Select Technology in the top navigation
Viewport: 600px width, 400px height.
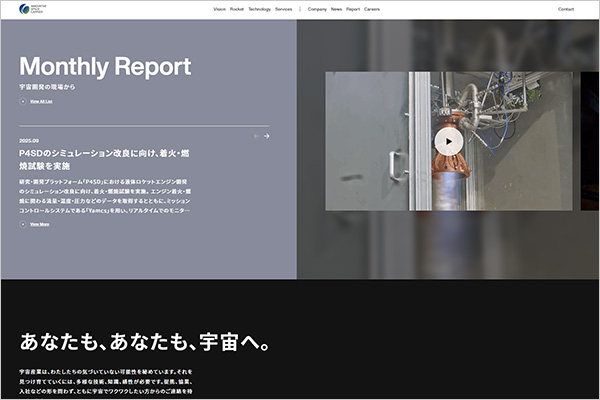click(259, 9)
